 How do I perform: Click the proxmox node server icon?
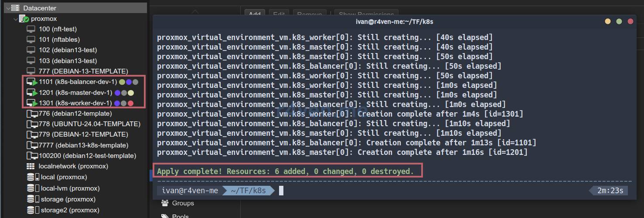(x=24, y=19)
